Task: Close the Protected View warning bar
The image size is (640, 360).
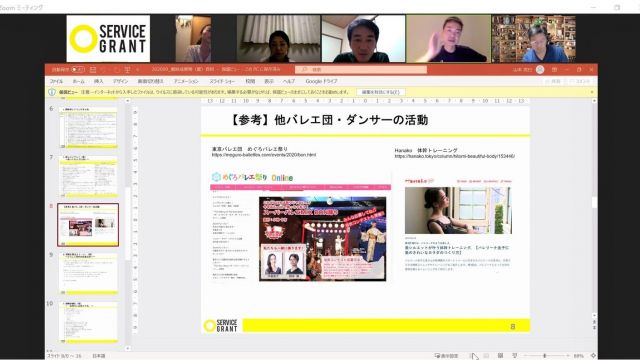Action: click(592, 92)
